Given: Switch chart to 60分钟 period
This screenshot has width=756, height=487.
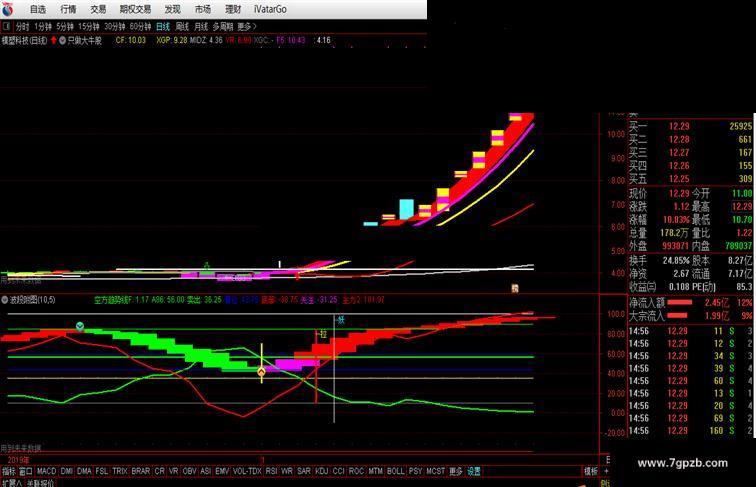Looking at the screenshot, I should [x=140, y=27].
